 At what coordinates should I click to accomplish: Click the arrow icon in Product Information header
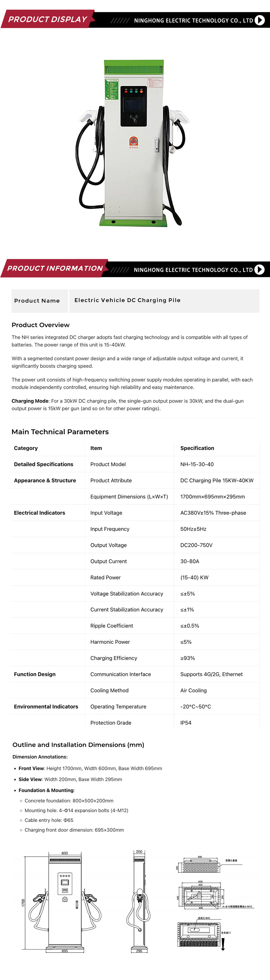259,269
